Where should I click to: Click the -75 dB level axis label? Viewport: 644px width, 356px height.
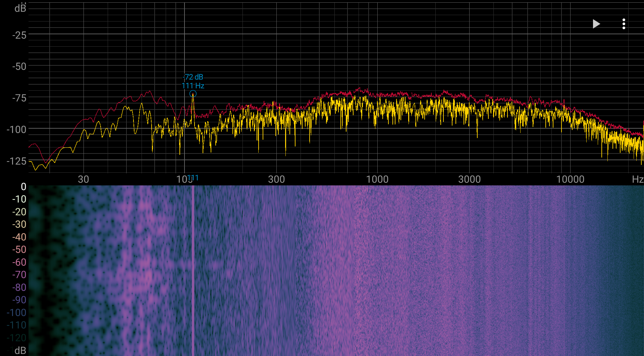(19, 98)
